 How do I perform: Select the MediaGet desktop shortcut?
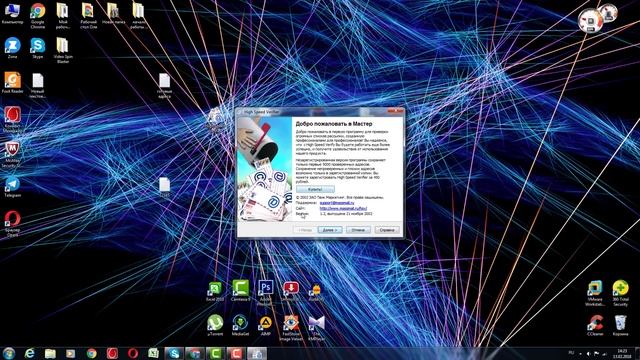point(240,325)
